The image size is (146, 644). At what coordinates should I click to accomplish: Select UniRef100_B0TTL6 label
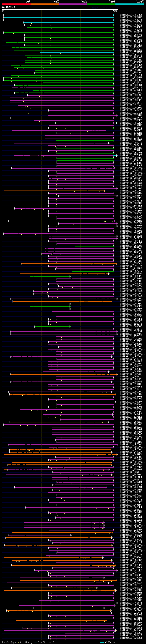131,206
